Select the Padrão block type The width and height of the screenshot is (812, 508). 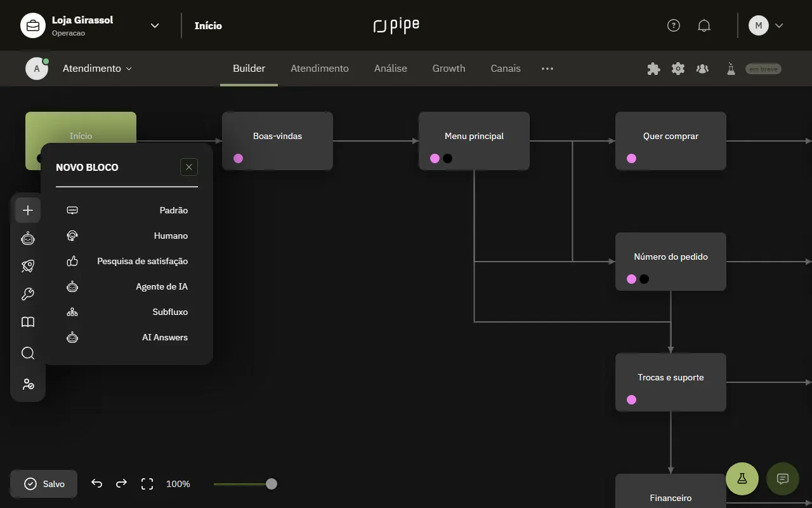[127, 210]
